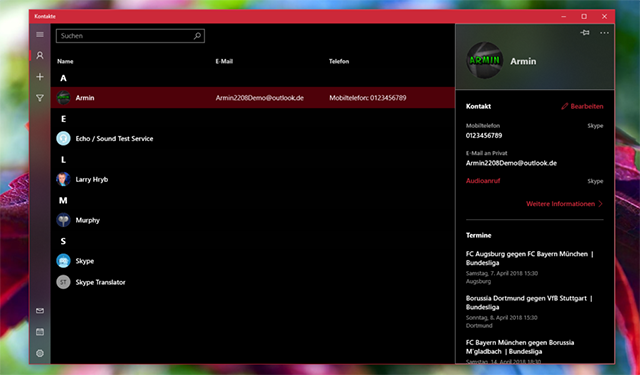This screenshot has height=375, width=640.
Task: Open more options ellipsis in contact pane
Action: [x=604, y=33]
